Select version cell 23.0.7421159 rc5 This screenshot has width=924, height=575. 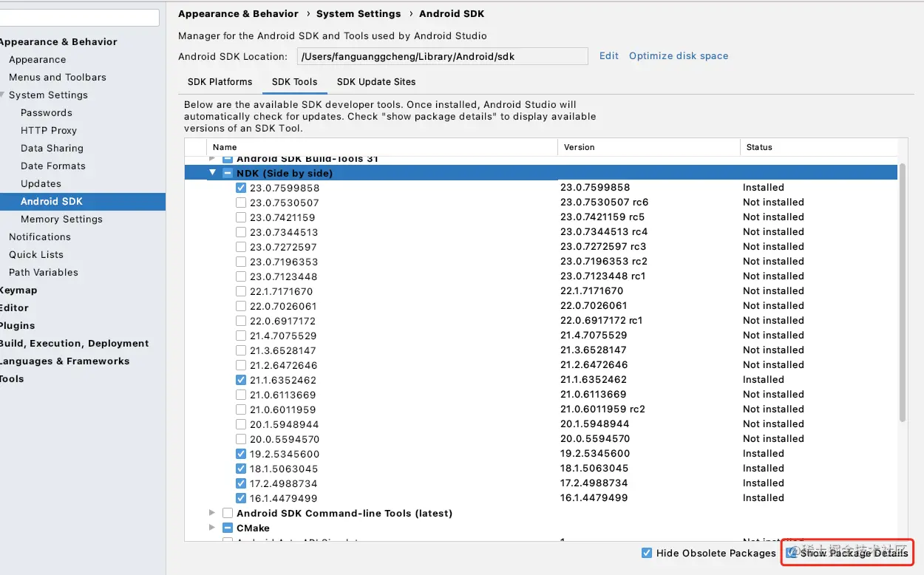coord(602,217)
